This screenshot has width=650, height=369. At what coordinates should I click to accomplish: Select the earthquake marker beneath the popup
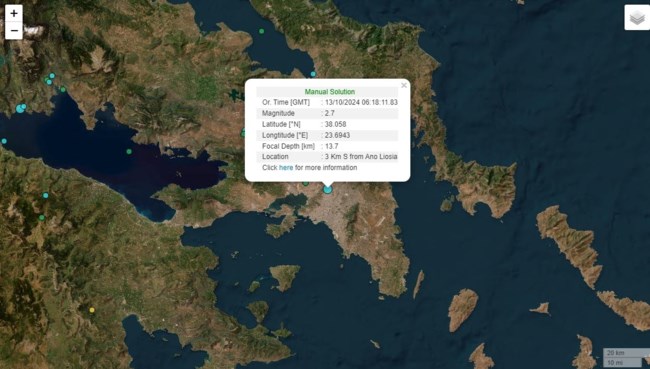tap(327, 189)
